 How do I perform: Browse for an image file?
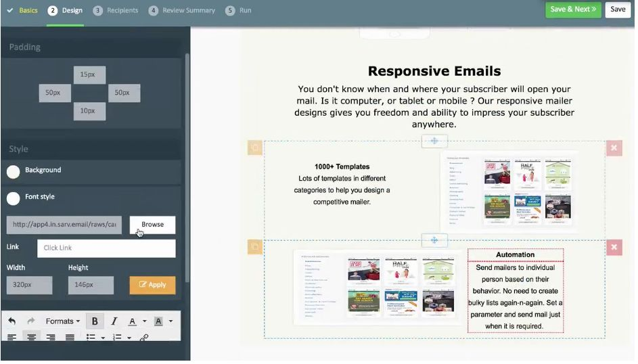coord(153,225)
